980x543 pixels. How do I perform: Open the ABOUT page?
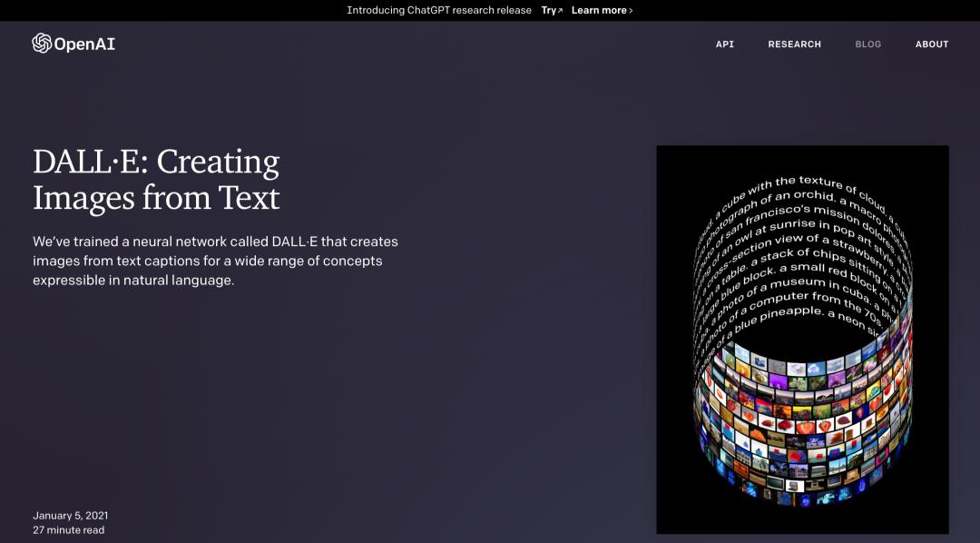tap(932, 44)
